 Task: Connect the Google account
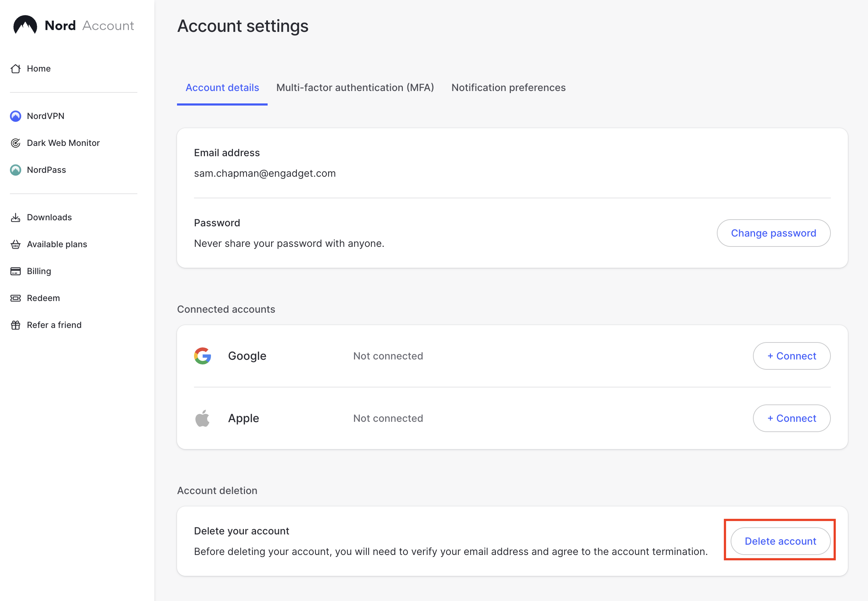791,356
